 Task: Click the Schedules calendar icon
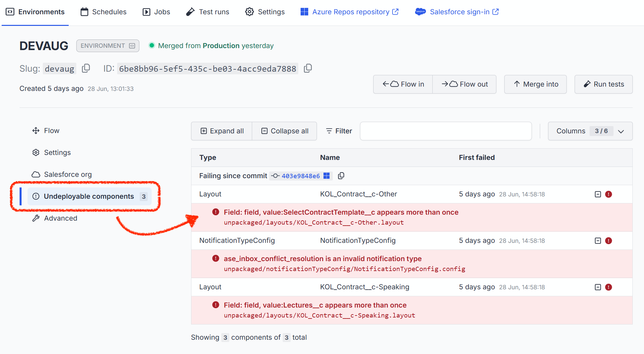pyautogui.click(x=85, y=12)
